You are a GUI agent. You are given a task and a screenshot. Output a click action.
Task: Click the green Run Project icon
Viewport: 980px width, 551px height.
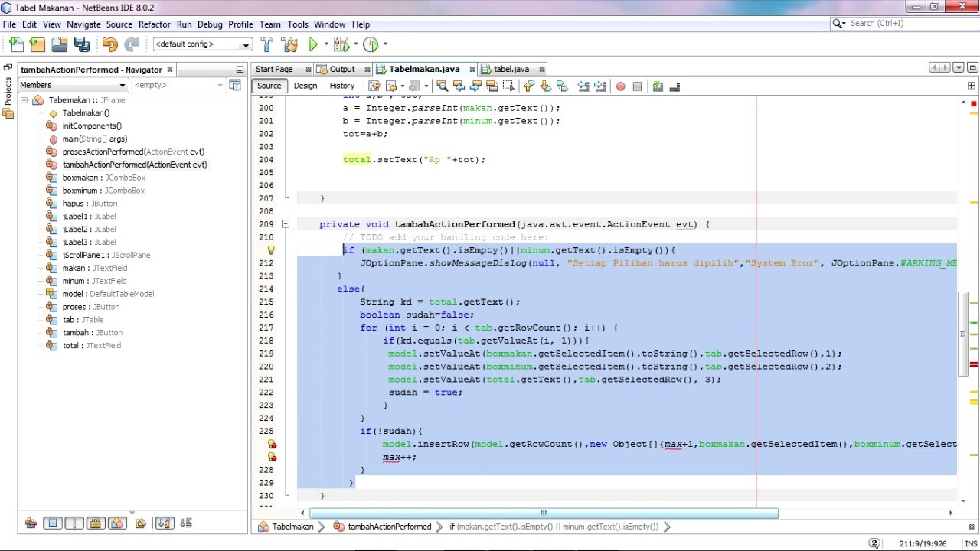click(x=313, y=44)
